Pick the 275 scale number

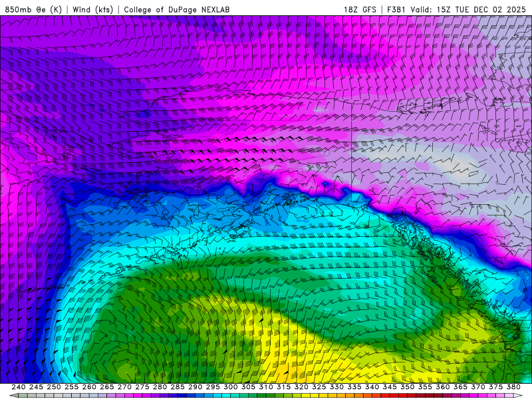tap(142, 387)
